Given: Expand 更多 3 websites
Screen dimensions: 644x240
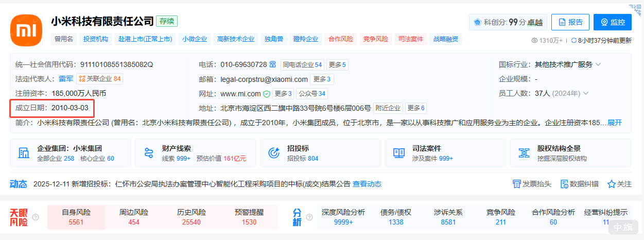Looking at the screenshot, I should pyautogui.click(x=283, y=94).
